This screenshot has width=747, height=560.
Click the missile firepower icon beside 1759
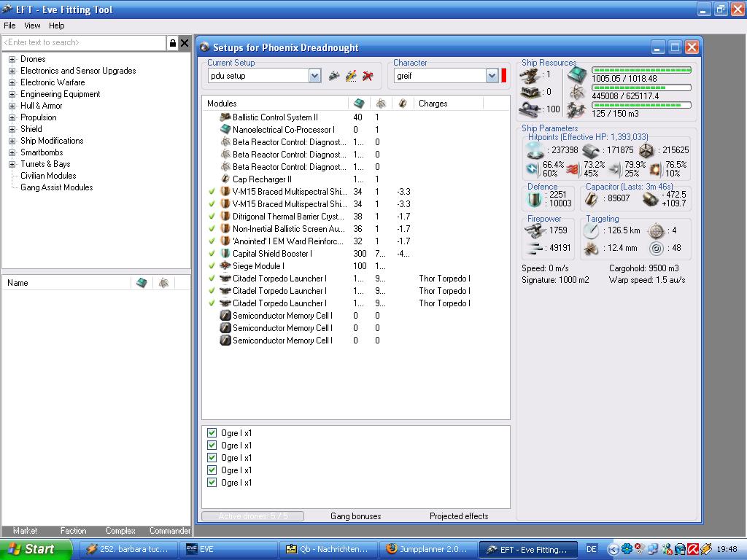pyautogui.click(x=534, y=231)
